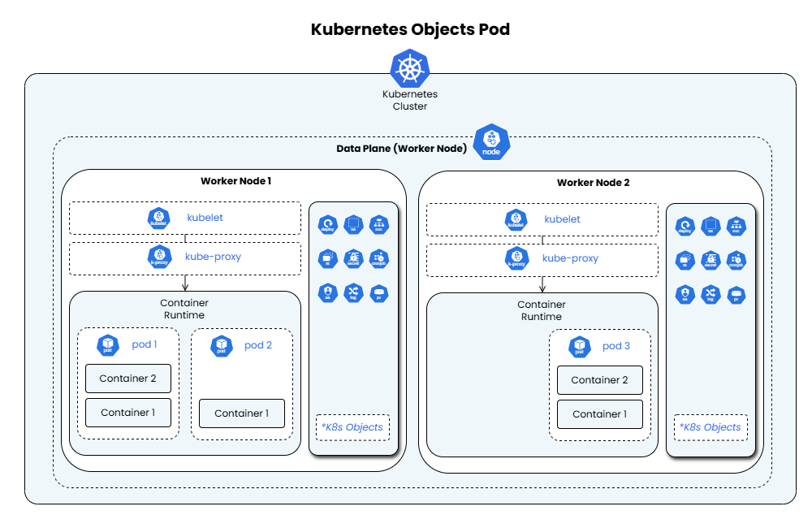Image resolution: width=812 pixels, height=528 pixels.
Task: Select the k-proxy icon in Worker Node 2
Action: (516, 258)
